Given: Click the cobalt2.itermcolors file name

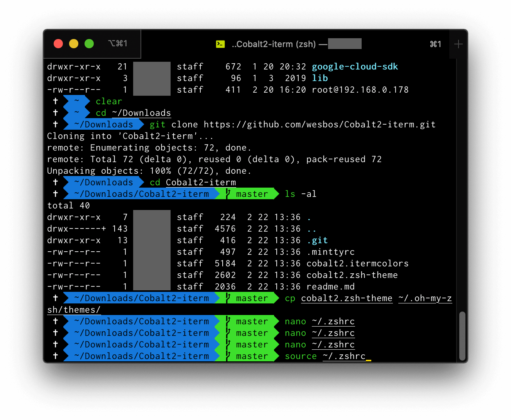Looking at the screenshot, I should 357,264.
